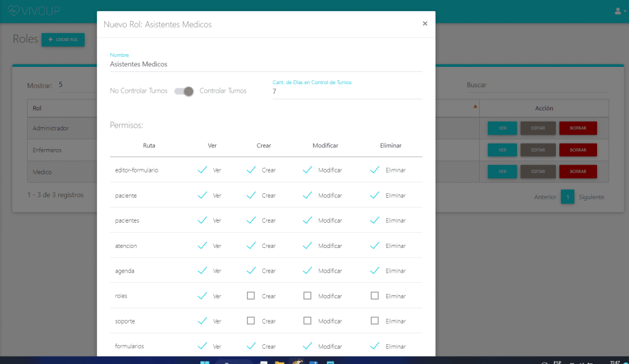
Task: Uncheck Modificar for atencion
Action: coord(307,246)
